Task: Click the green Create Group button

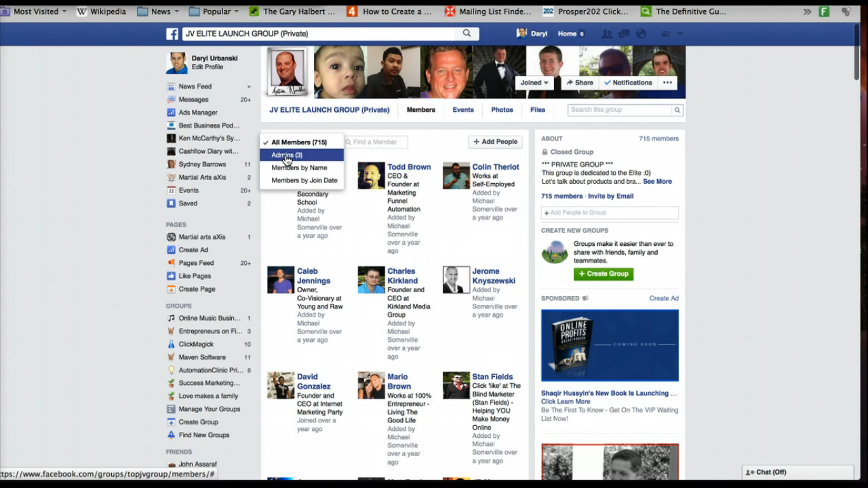Action: (x=604, y=274)
